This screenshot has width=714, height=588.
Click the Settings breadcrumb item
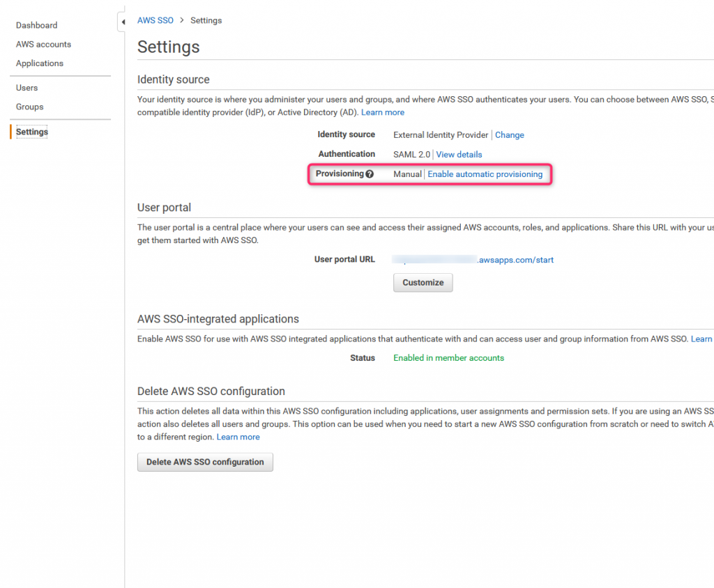(206, 20)
